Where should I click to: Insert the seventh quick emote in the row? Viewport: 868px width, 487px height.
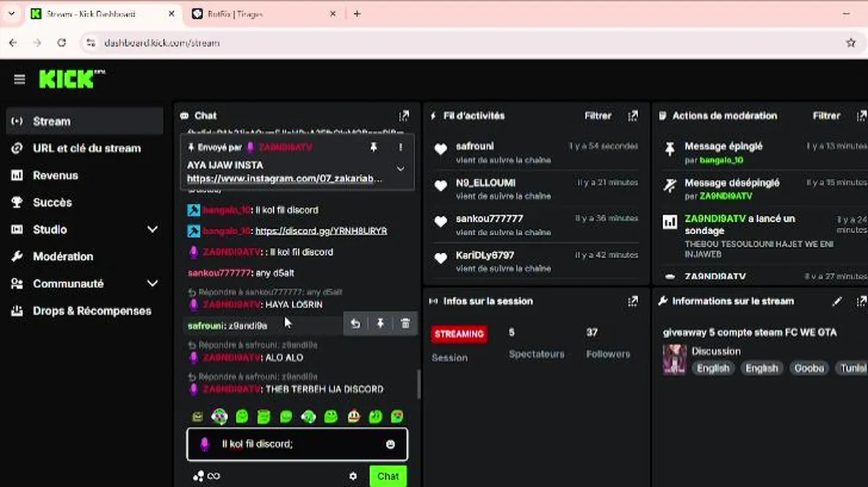click(x=331, y=417)
